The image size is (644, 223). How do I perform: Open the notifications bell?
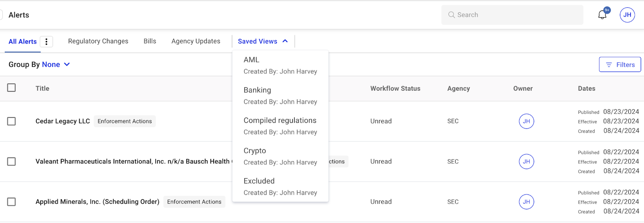[602, 15]
